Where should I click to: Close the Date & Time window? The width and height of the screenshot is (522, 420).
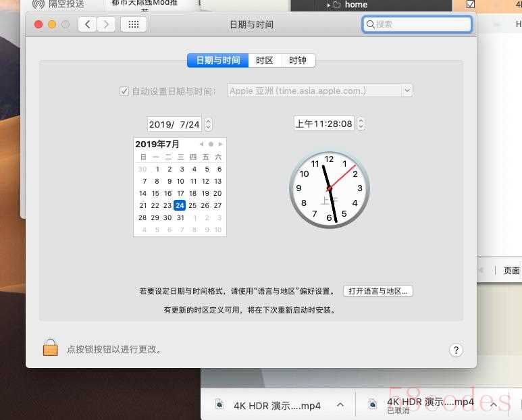click(38, 24)
